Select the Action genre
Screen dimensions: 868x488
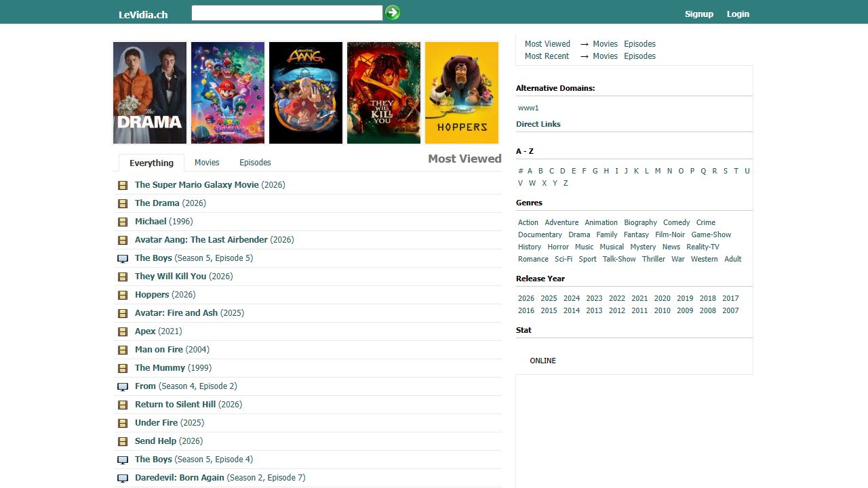click(528, 222)
